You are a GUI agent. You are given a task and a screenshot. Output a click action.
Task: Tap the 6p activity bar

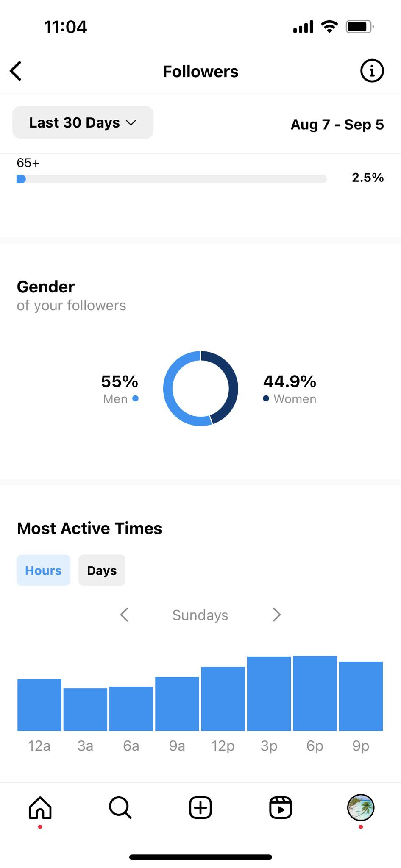[315, 693]
